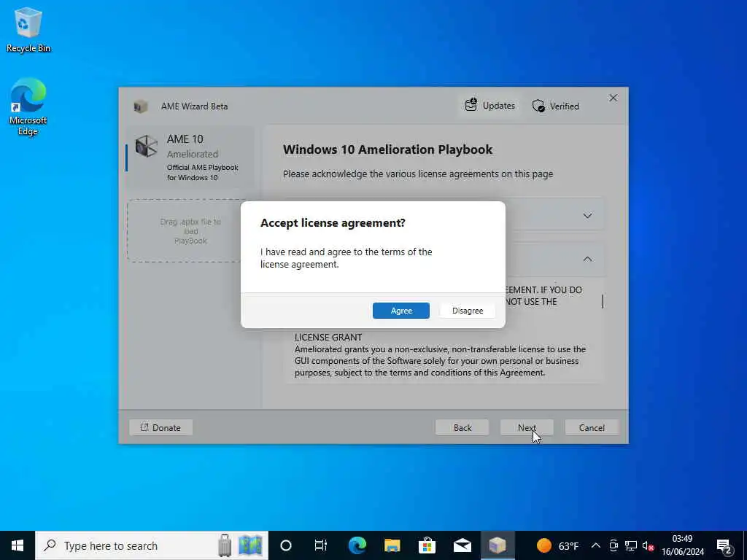This screenshot has width=747, height=560.
Task: Click the Cancel button in AME Wizard
Action: (x=592, y=427)
